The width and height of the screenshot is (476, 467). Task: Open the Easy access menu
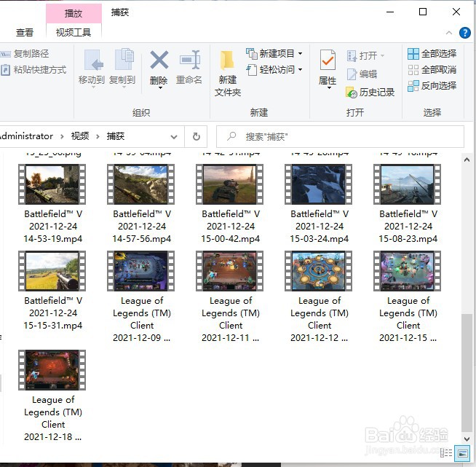(x=274, y=70)
